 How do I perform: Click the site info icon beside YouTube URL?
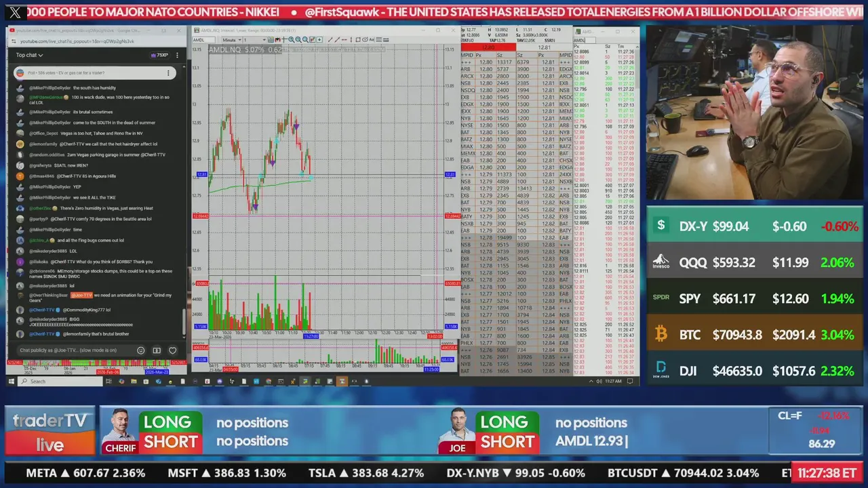(14, 41)
